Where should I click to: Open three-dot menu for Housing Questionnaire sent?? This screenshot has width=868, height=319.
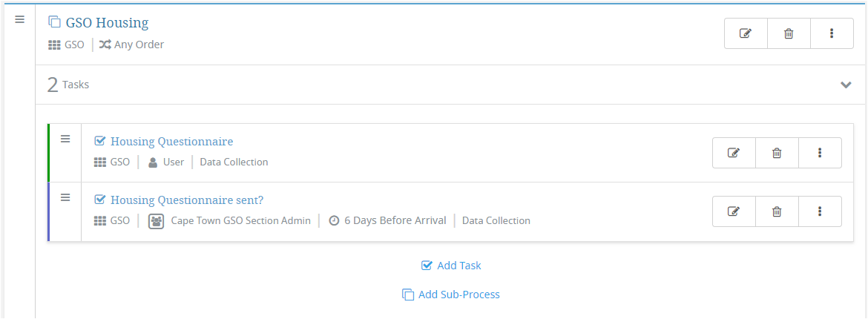tap(820, 211)
